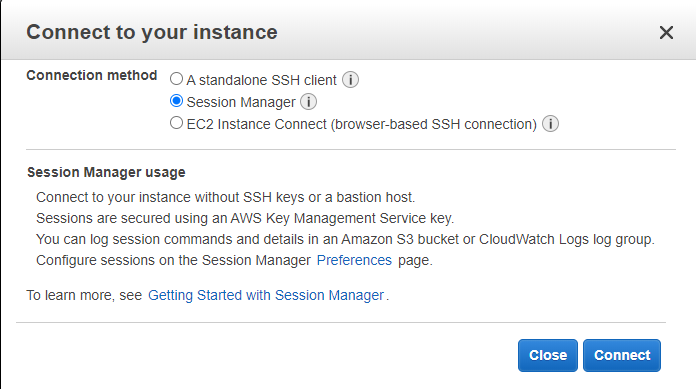Viewport: 696px width, 389px height.
Task: Click the Connect button
Action: click(x=622, y=355)
